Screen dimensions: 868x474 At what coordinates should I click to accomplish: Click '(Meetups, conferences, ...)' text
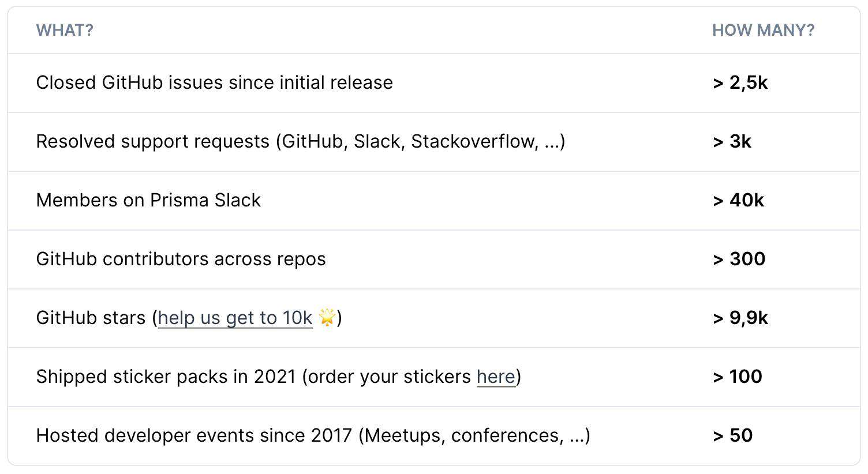(x=474, y=435)
